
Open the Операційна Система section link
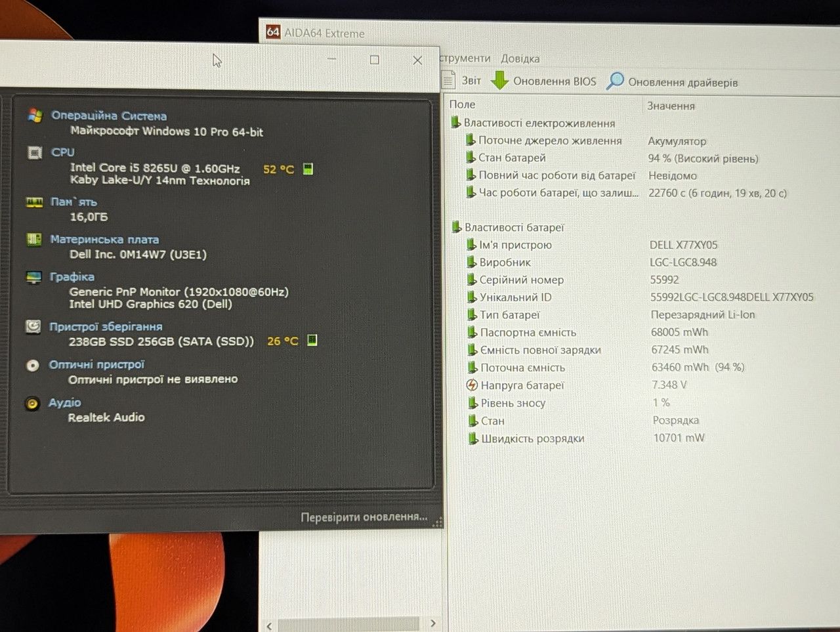(109, 116)
